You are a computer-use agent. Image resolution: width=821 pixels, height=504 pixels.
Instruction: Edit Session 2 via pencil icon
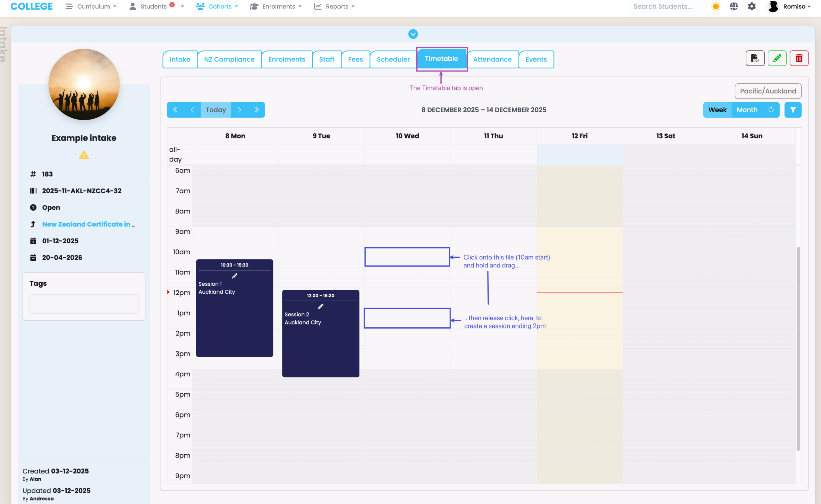(321, 306)
